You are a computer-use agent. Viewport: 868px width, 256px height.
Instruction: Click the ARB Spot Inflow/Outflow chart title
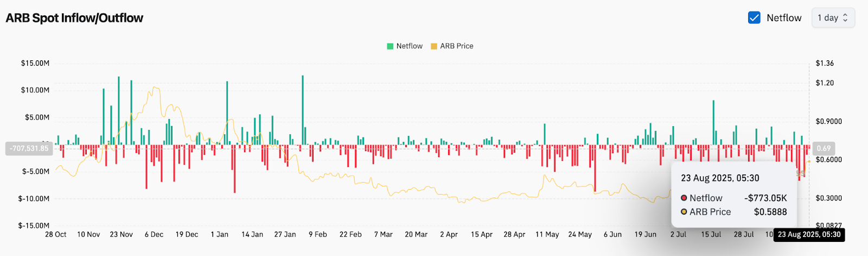point(74,18)
